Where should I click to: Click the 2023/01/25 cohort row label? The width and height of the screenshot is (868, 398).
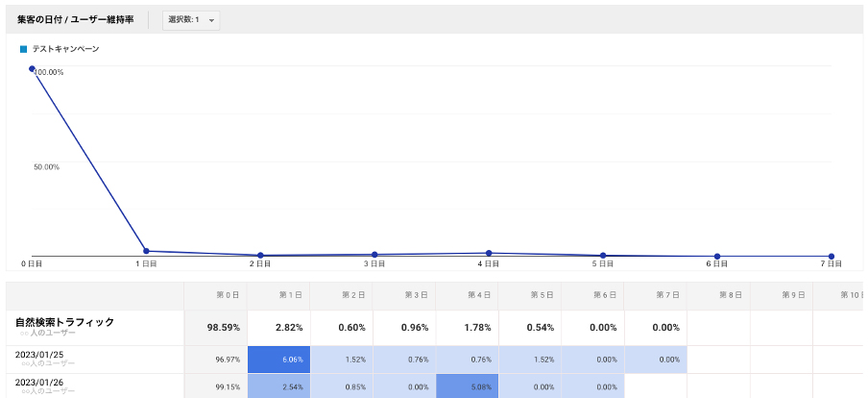42,357
